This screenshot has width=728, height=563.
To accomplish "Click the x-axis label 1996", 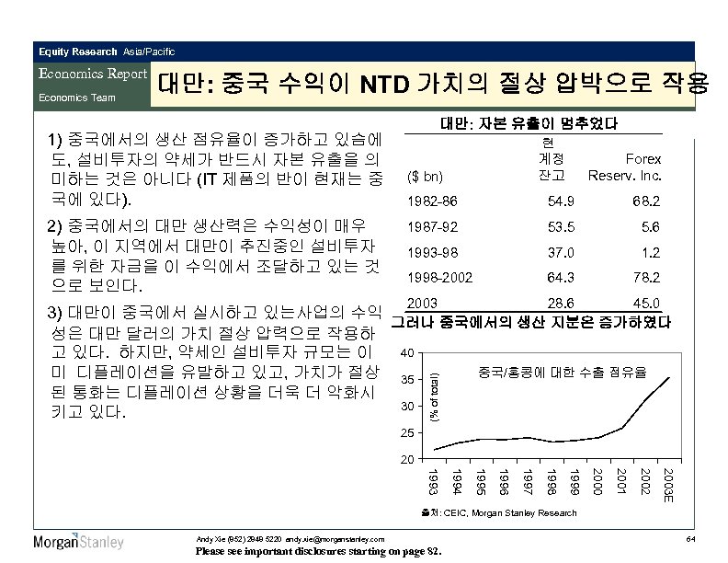I will (505, 482).
